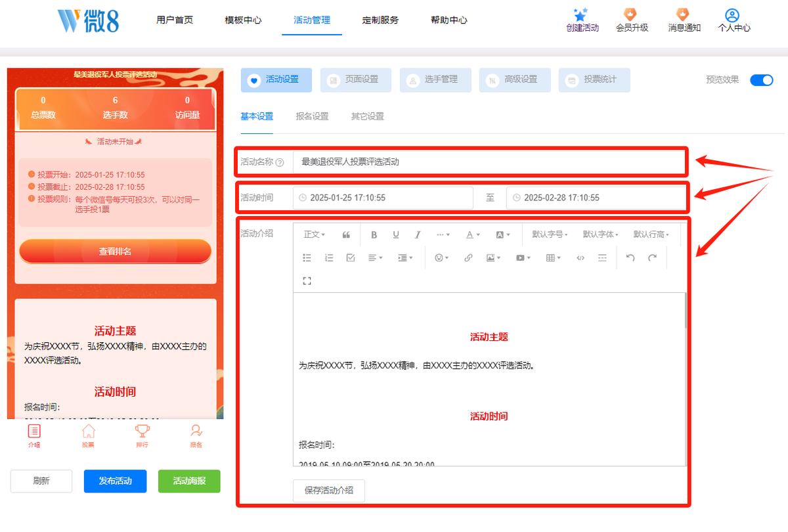The image size is (788, 532).
Task: Open the emoji picker dropdown
Action: 442,258
